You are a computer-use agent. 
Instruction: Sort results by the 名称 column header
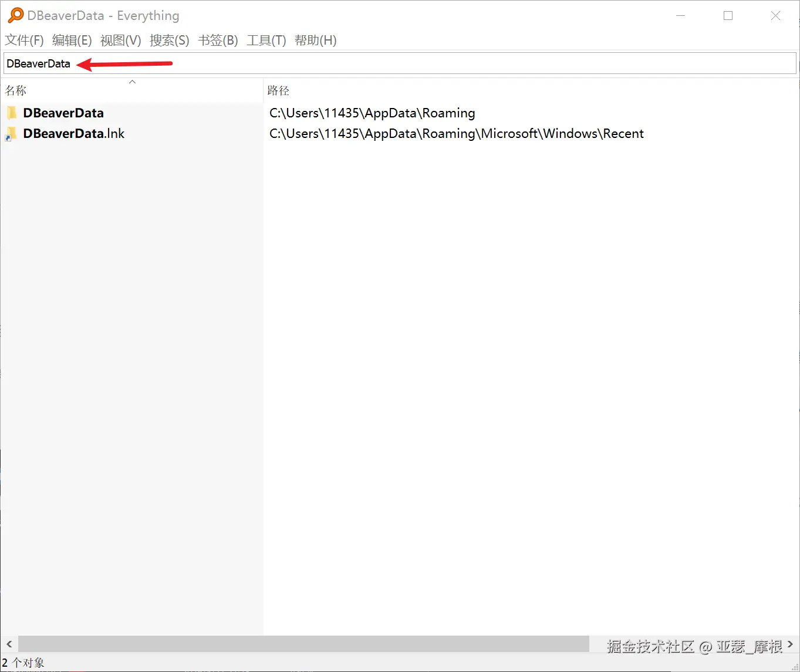pyautogui.click(x=132, y=90)
